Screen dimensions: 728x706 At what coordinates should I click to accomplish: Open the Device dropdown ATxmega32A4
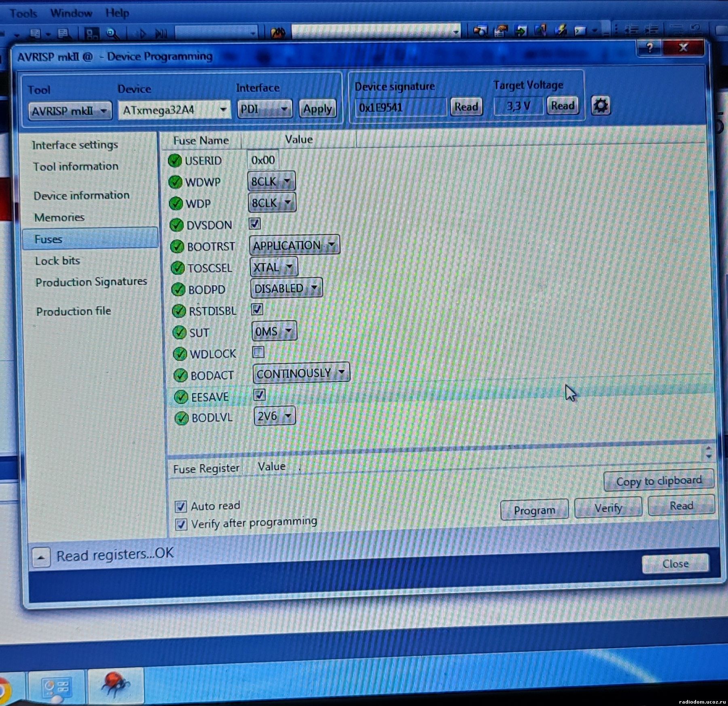click(174, 110)
